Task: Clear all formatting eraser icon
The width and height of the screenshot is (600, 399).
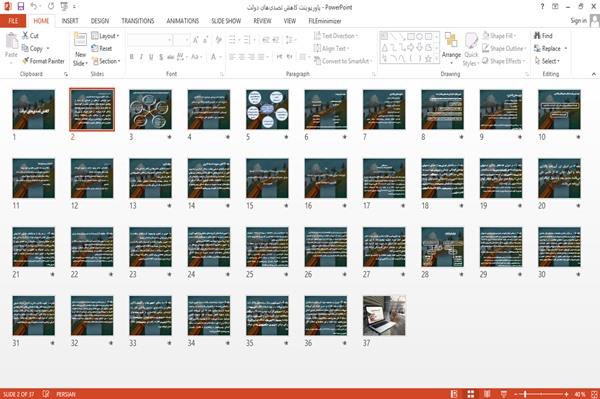Action: pos(218,40)
